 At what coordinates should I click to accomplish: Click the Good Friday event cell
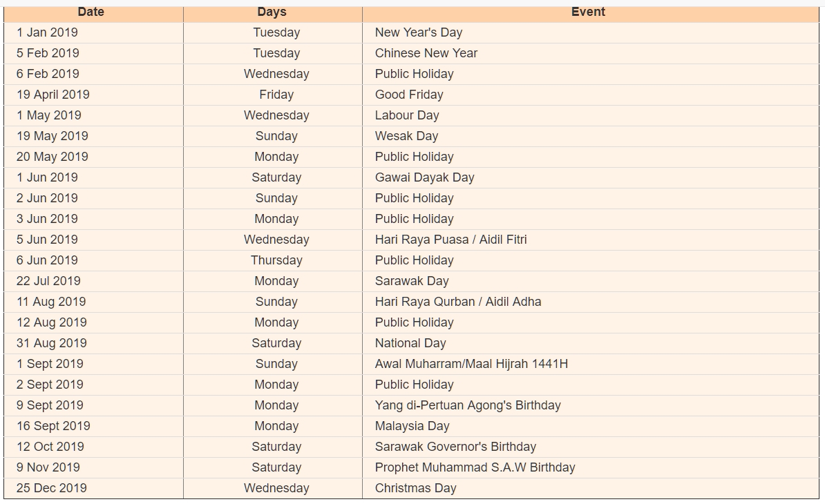click(409, 95)
